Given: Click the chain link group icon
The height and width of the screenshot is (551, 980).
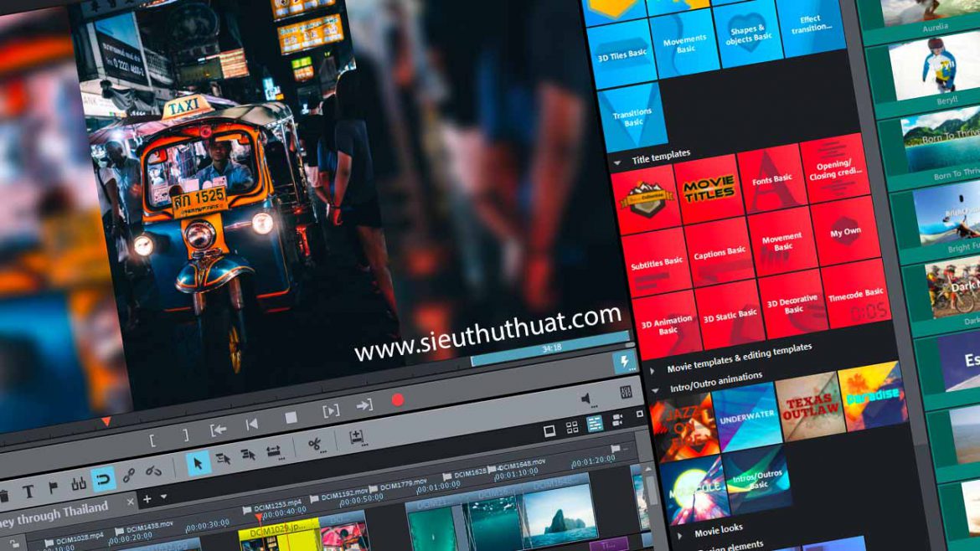Looking at the screenshot, I should [129, 476].
